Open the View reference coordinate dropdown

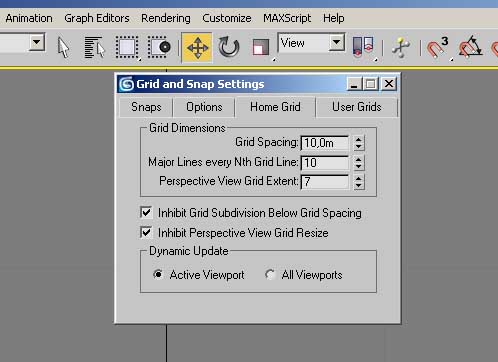(337, 42)
